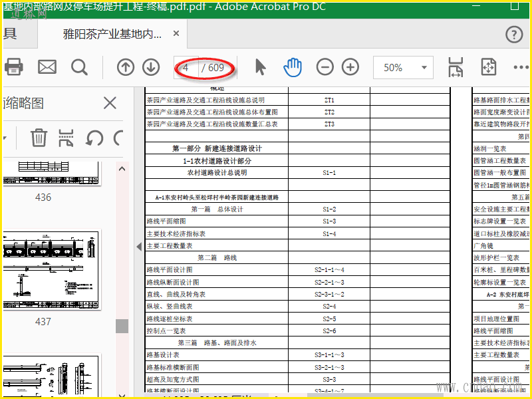The image size is (532, 399).
Task: Click the thumbnail panel scrollbar handle
Action: click(122, 326)
